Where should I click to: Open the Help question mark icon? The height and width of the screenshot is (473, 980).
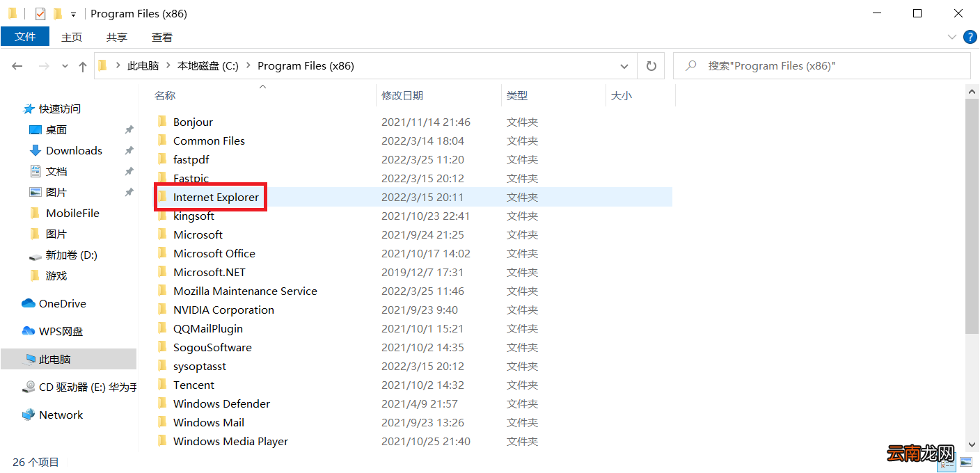pyautogui.click(x=970, y=37)
